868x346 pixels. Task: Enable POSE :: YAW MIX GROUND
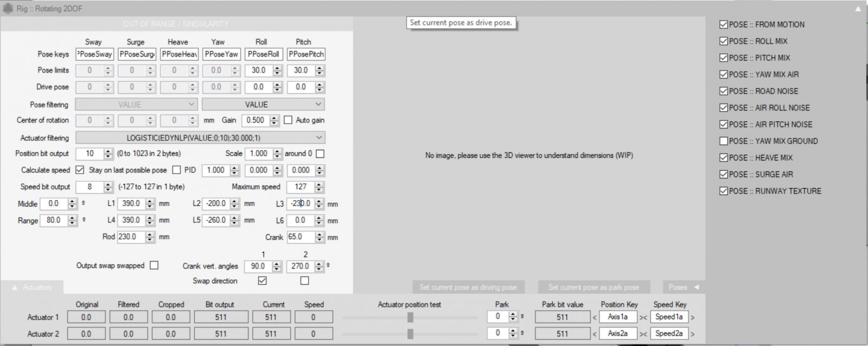pyautogui.click(x=723, y=141)
